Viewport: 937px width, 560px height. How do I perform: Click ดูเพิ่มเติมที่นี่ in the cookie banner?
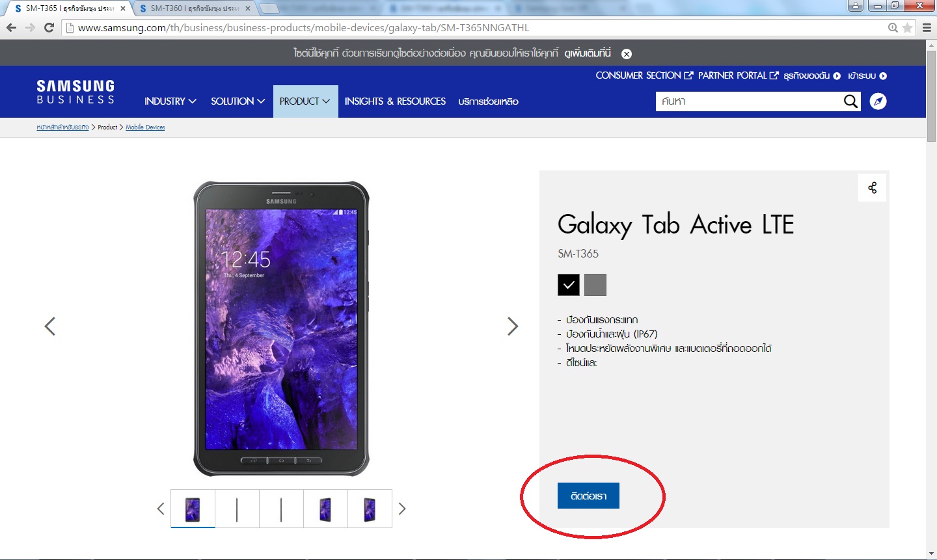pos(588,53)
